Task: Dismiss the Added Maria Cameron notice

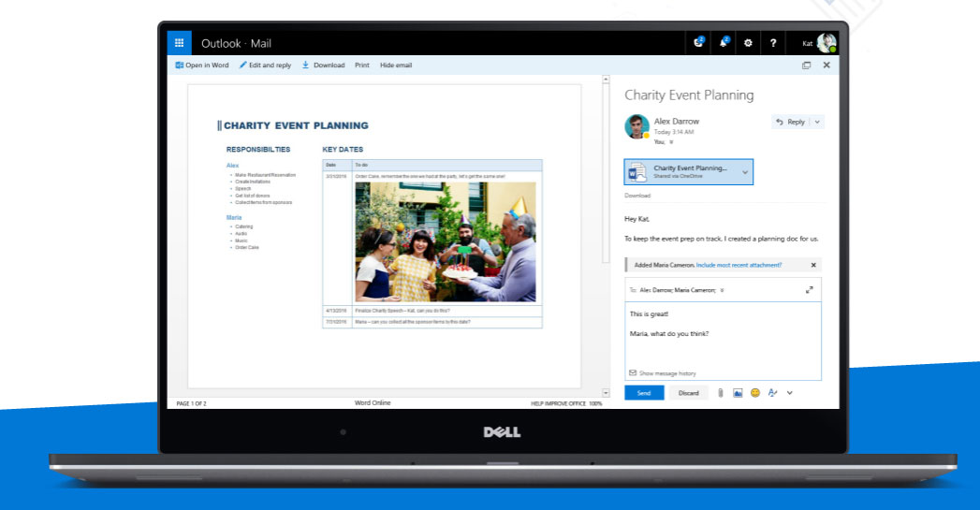Action: point(813,265)
